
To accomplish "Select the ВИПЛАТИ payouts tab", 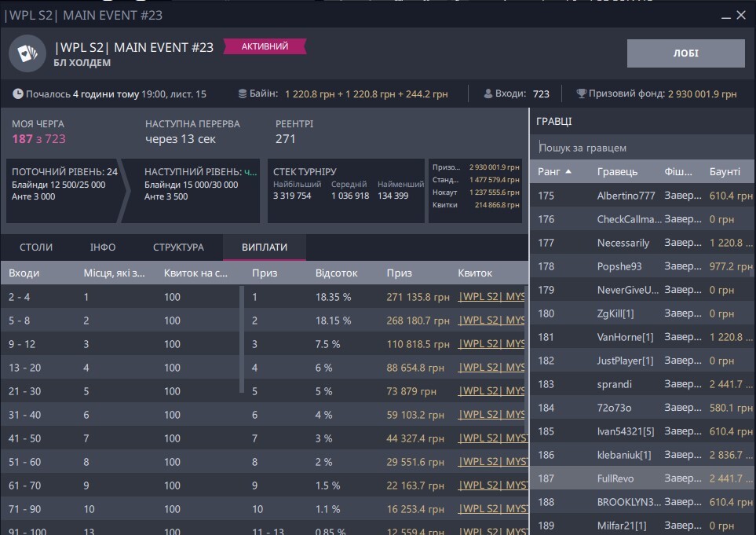I will click(x=264, y=247).
